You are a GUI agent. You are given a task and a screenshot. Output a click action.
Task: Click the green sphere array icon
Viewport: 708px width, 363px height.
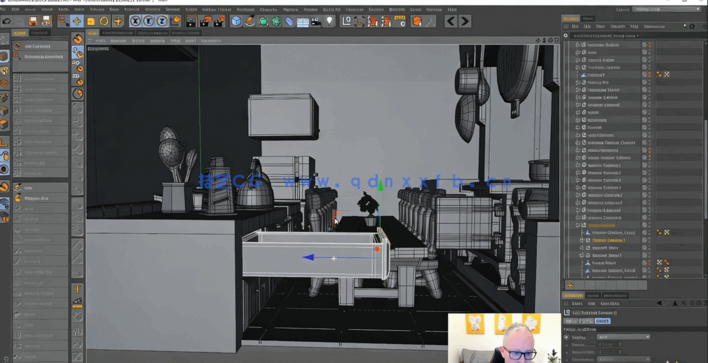pyautogui.click(x=276, y=21)
